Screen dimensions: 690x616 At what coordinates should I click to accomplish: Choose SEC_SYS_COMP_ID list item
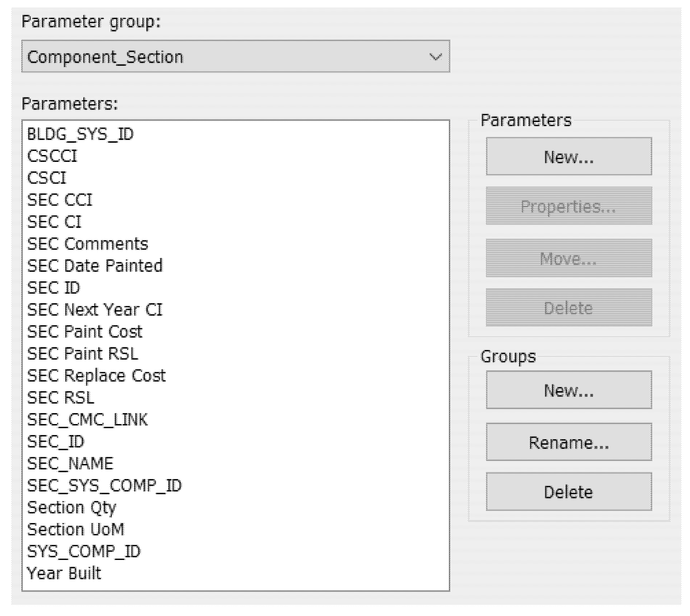point(104,486)
